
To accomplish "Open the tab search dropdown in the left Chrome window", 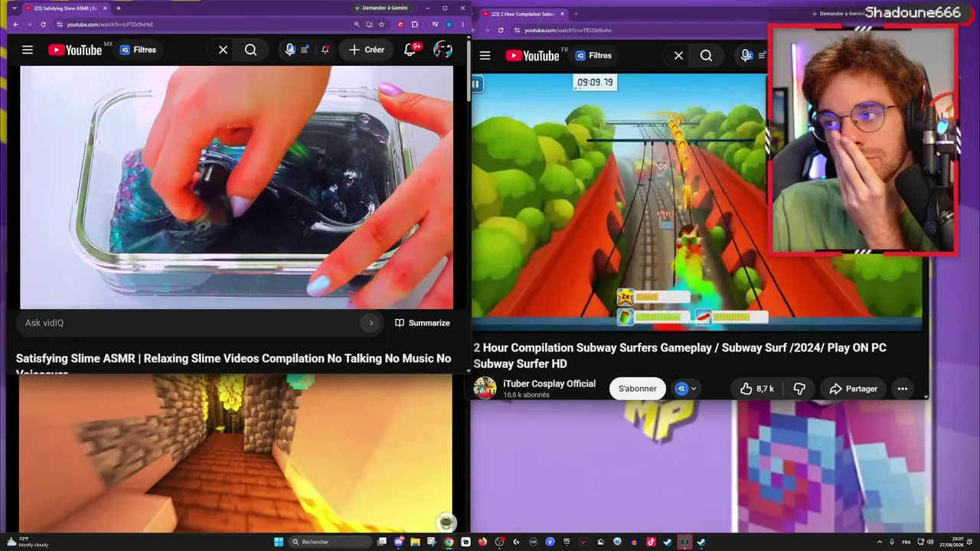I will point(14,8).
